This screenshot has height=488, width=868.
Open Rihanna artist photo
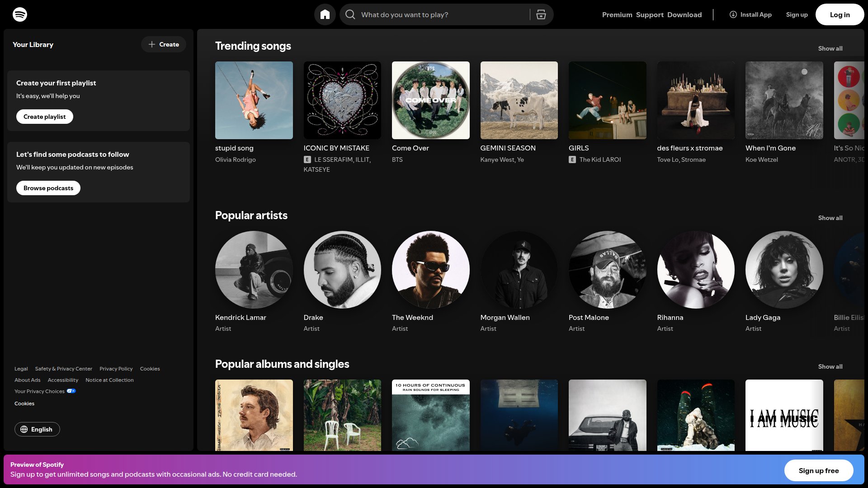696,270
